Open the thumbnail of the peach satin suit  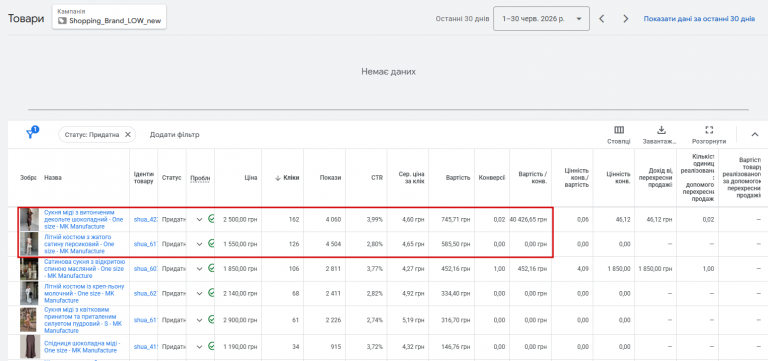[x=29, y=244]
